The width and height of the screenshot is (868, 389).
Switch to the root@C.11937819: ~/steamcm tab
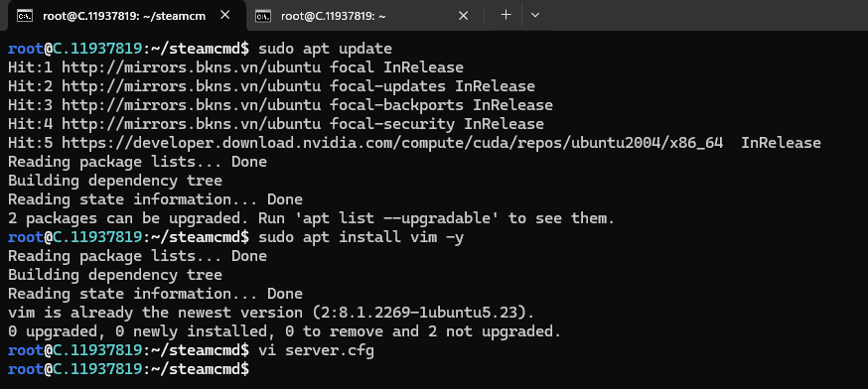coord(123,16)
